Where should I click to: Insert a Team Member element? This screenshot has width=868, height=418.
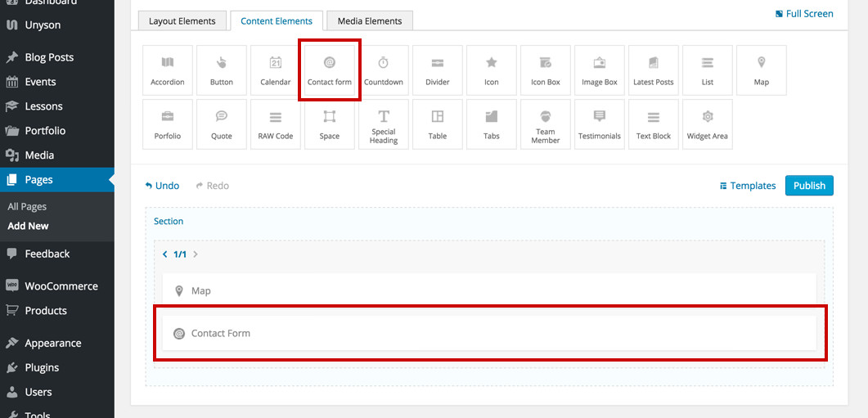click(546, 124)
